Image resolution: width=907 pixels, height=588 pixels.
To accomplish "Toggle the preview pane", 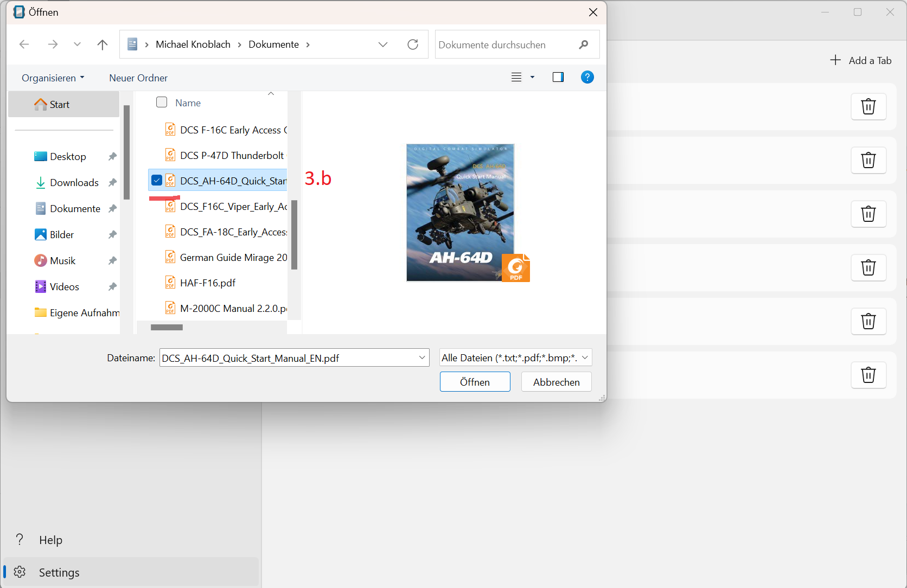I will [x=558, y=78].
